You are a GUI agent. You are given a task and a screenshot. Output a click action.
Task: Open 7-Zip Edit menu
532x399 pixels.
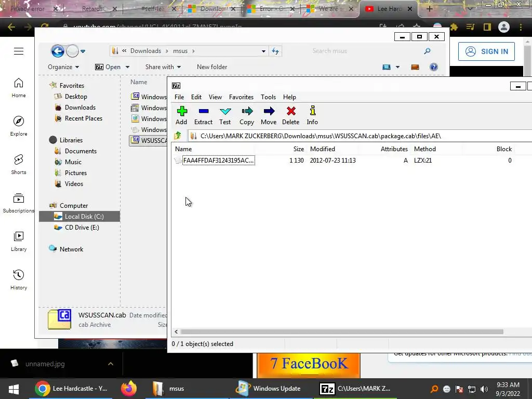click(x=196, y=97)
